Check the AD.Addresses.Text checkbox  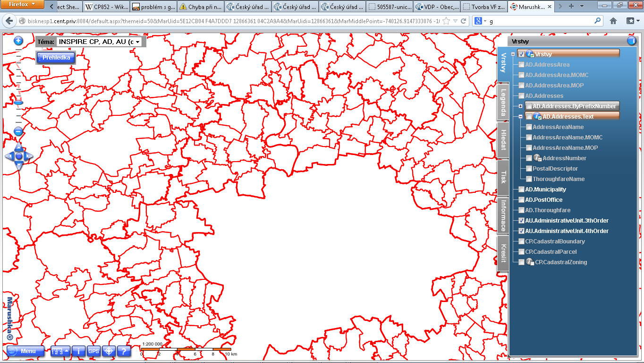pos(529,117)
